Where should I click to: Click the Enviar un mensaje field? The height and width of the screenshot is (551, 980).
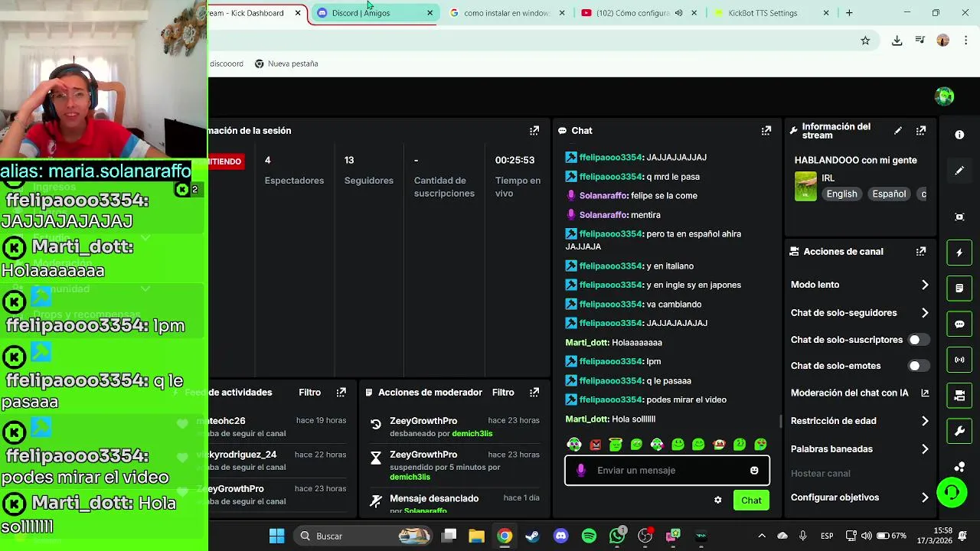pos(667,471)
